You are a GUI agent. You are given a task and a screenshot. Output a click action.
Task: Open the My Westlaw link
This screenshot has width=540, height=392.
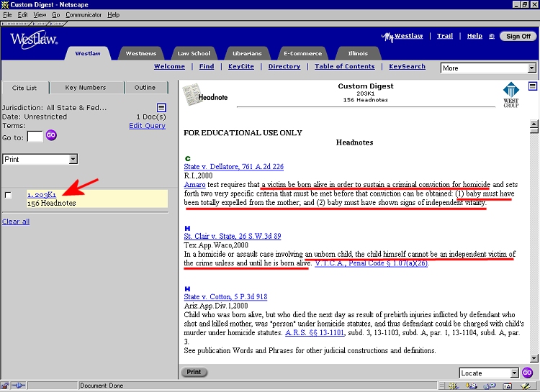pyautogui.click(x=402, y=36)
